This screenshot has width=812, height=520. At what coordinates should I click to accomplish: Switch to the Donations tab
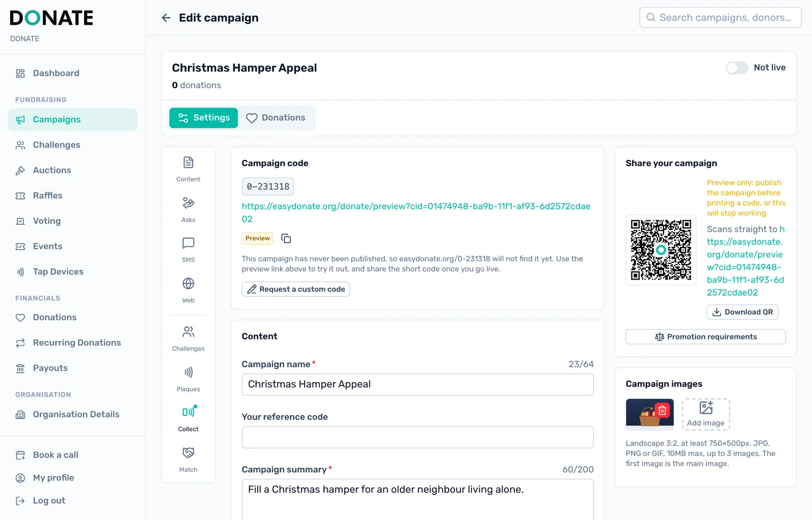point(276,118)
